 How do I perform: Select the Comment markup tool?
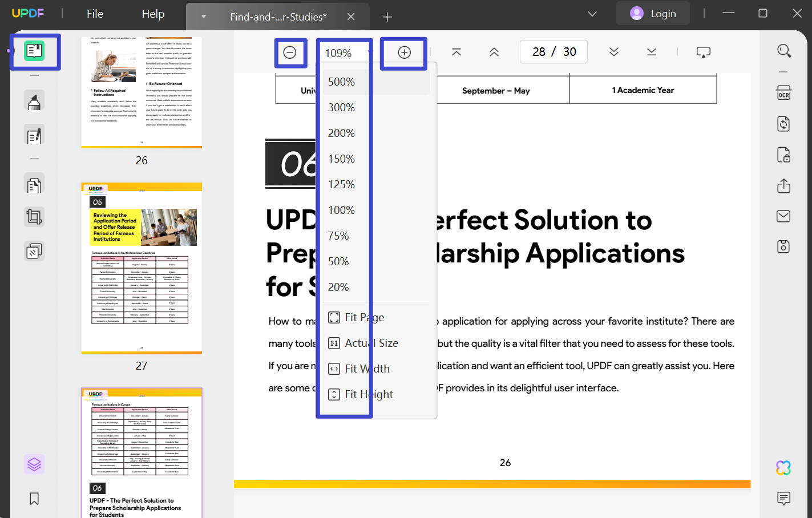(x=34, y=100)
